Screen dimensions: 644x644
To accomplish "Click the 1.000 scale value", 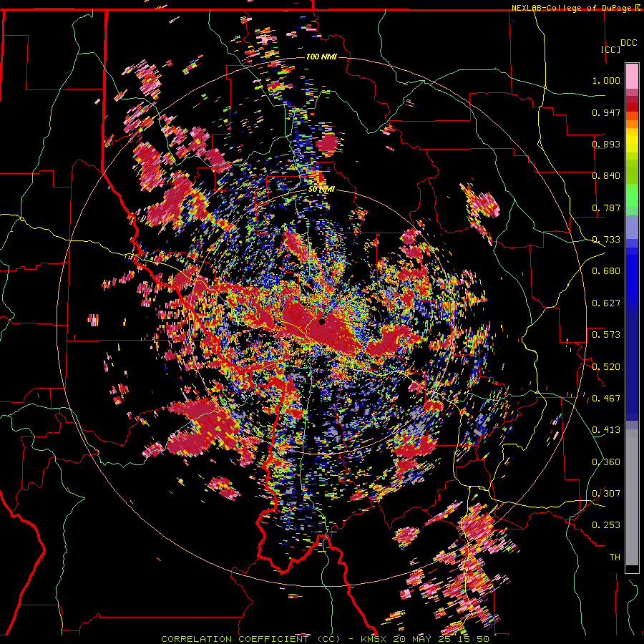I will [x=606, y=80].
